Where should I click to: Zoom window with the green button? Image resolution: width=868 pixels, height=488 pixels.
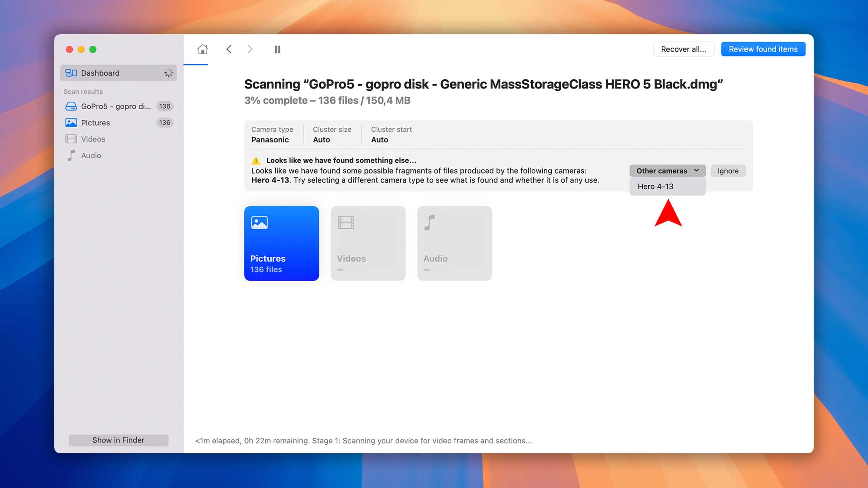(93, 49)
